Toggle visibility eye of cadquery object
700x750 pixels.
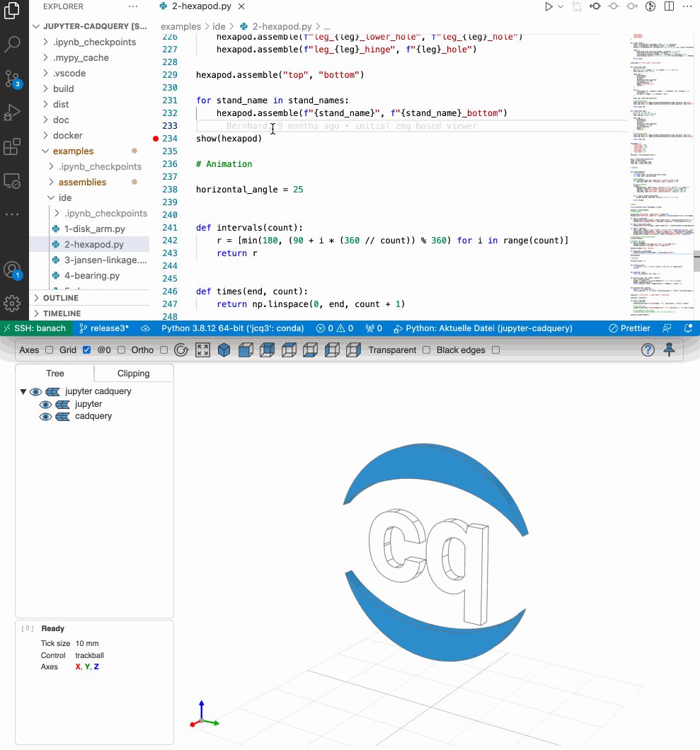coord(45,417)
